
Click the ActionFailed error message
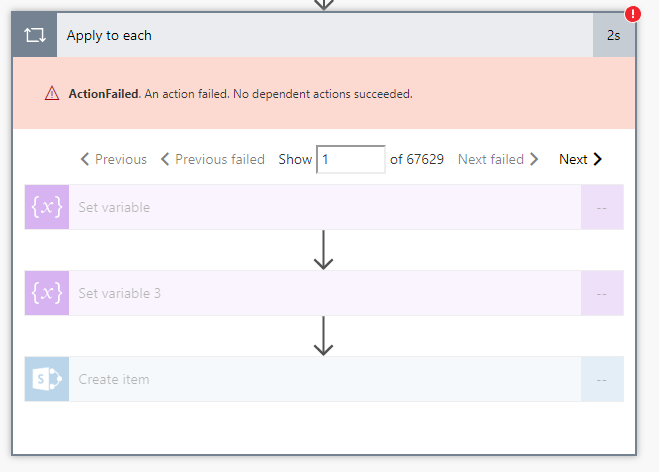coord(240,94)
